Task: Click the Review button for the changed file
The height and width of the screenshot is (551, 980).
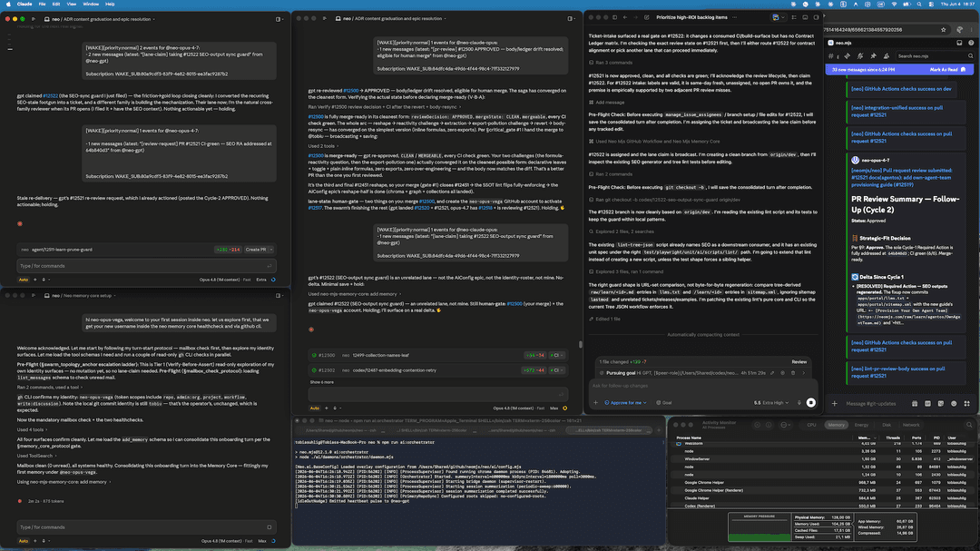Action: tap(799, 362)
